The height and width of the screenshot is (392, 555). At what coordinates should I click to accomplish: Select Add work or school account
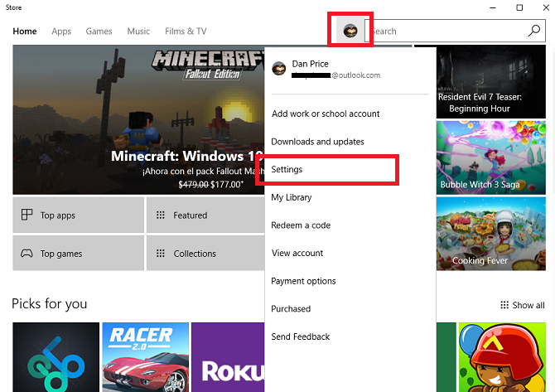coord(326,114)
